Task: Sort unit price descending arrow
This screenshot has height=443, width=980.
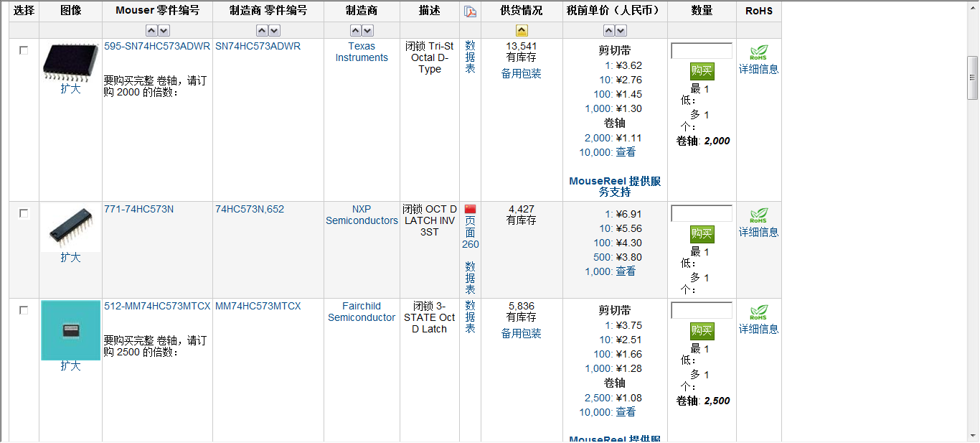Action: point(621,31)
